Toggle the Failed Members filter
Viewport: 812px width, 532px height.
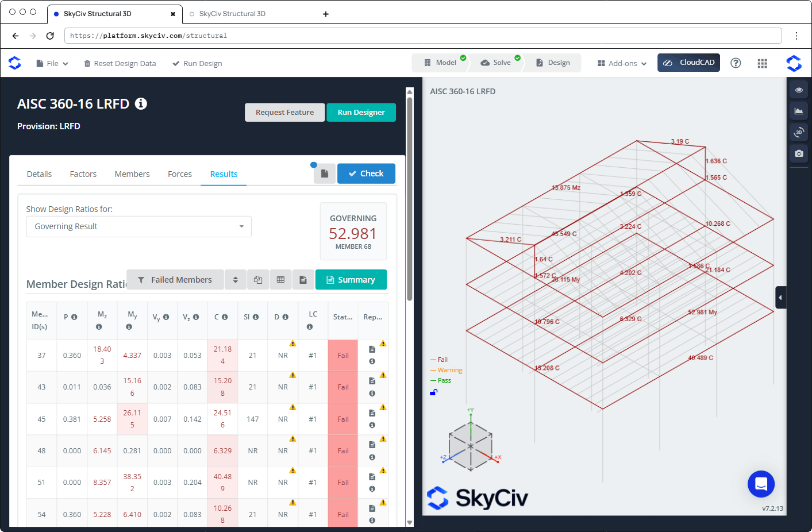pyautogui.click(x=175, y=280)
